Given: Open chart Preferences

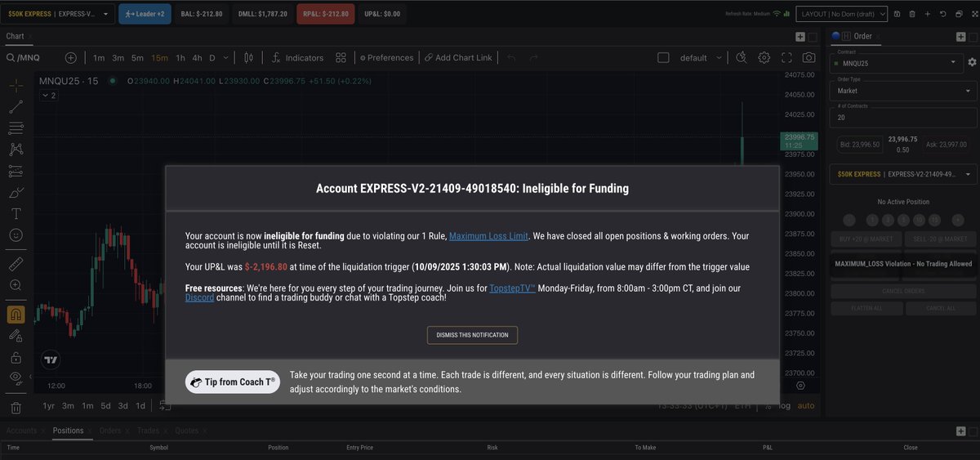Looking at the screenshot, I should coord(385,58).
